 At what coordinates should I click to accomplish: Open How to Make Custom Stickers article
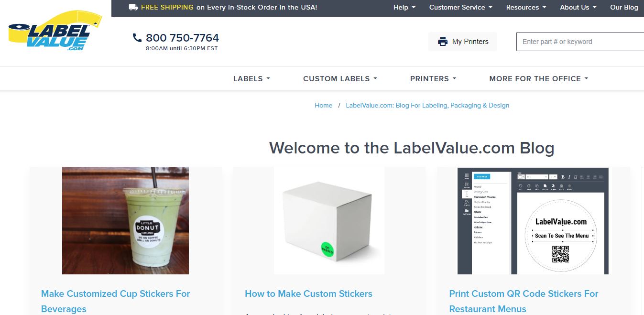(x=308, y=294)
